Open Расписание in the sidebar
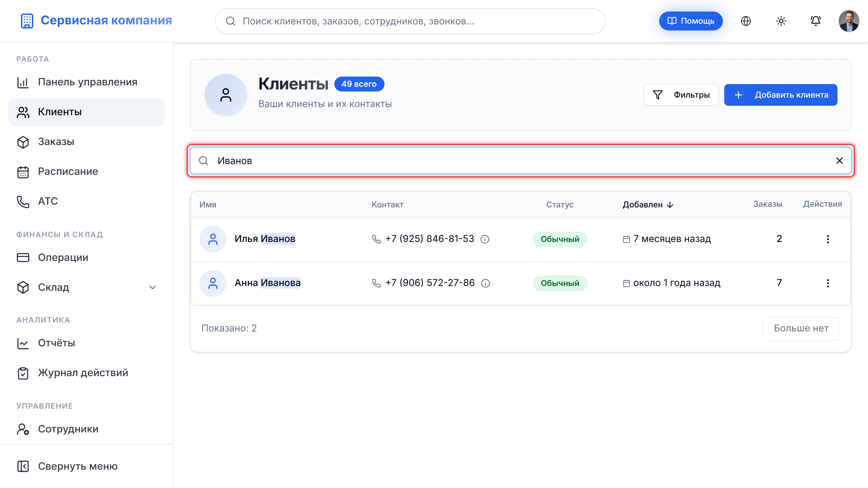This screenshot has width=868, height=488. [86, 172]
